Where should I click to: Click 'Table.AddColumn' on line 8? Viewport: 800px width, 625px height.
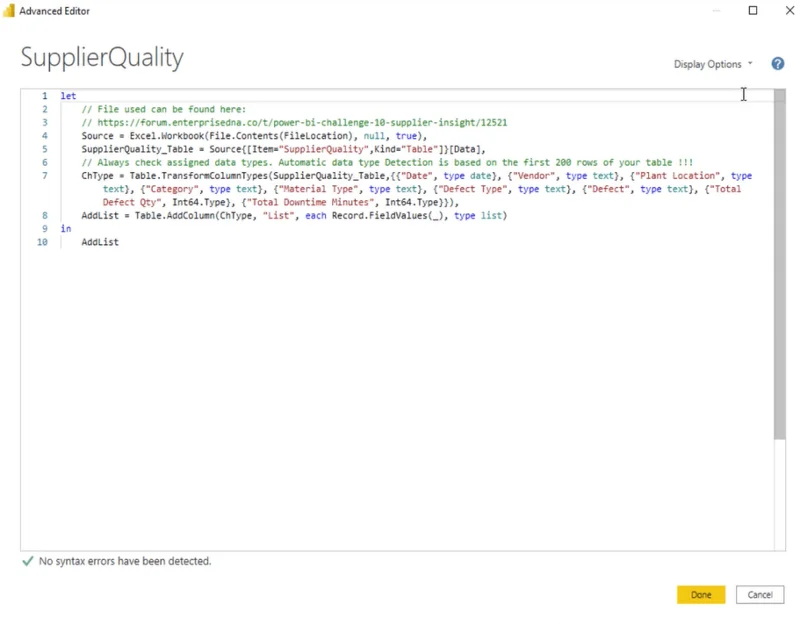[174, 215]
